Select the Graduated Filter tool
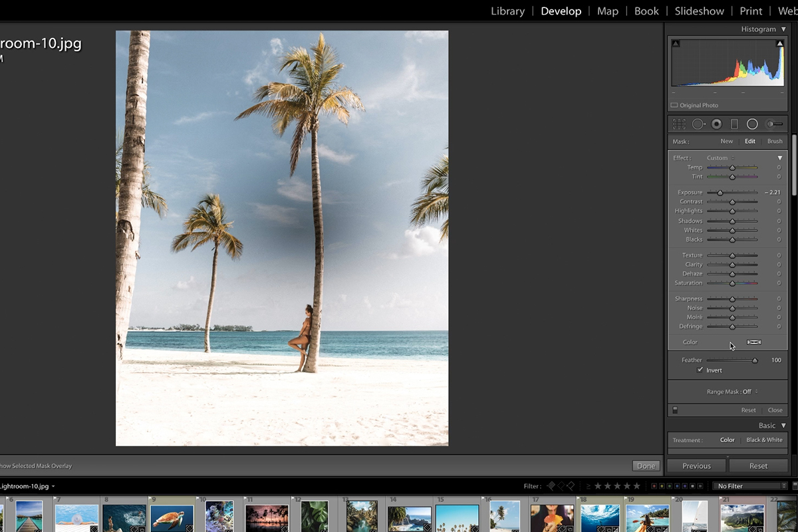 [x=734, y=124]
